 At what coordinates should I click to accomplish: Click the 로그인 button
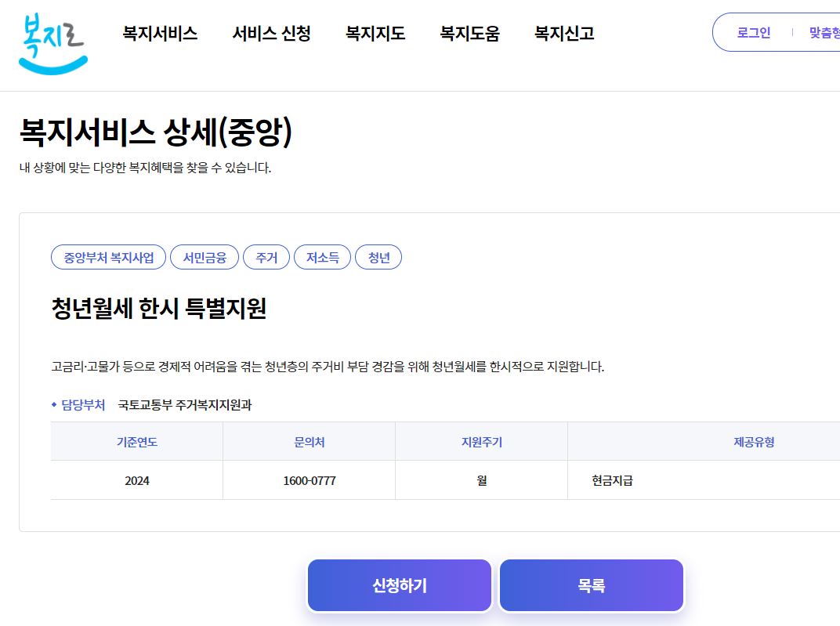point(753,32)
